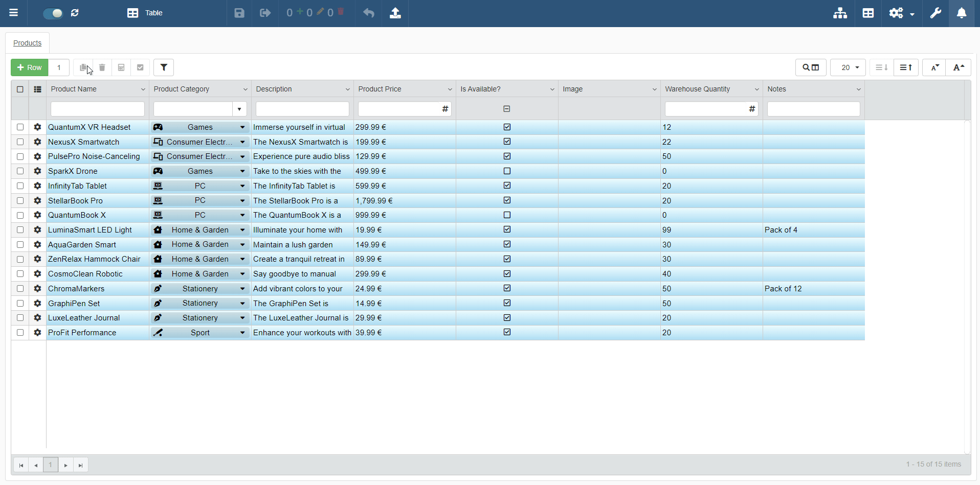
Task: Click the wrench tools icon
Action: click(936, 13)
